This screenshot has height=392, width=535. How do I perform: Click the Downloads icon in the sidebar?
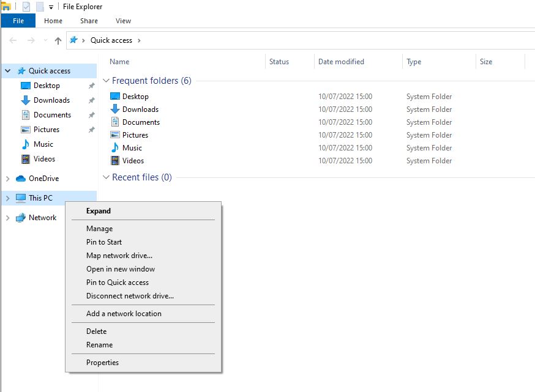pyautogui.click(x=26, y=100)
